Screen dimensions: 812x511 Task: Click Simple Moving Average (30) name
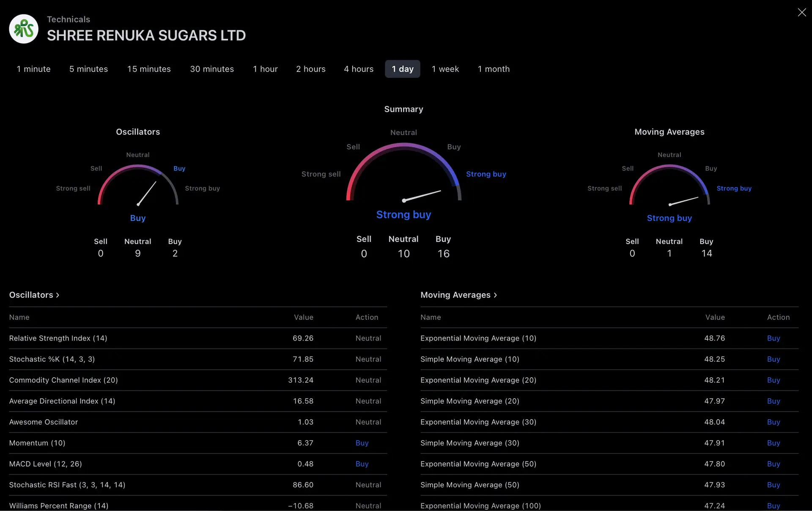pos(470,443)
